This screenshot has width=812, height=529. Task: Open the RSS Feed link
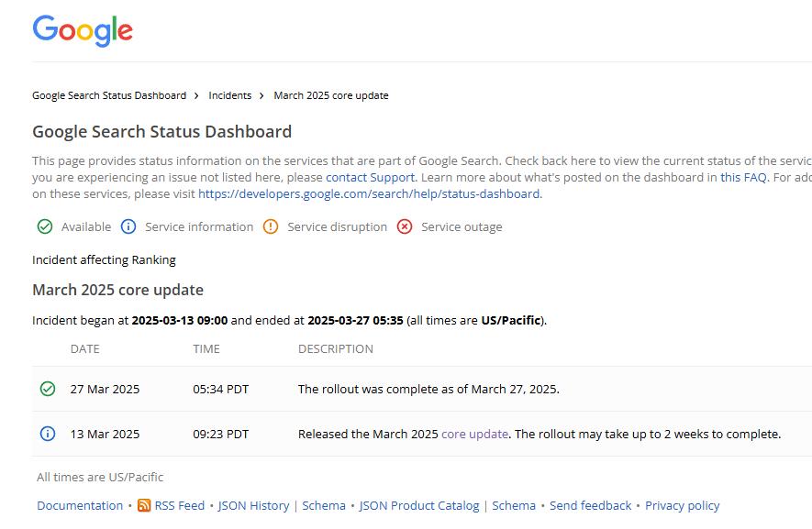tap(180, 506)
